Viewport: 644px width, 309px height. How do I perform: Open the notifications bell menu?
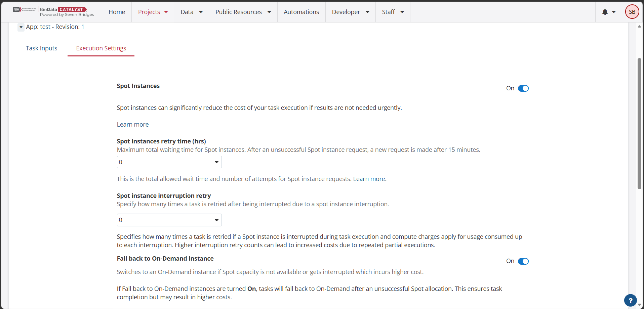click(x=608, y=12)
